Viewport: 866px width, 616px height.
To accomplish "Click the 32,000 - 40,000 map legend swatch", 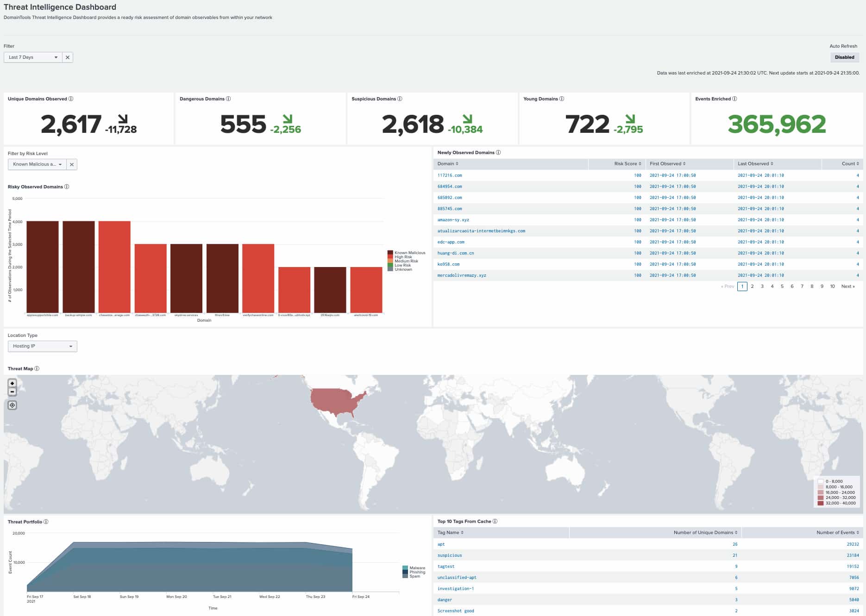I will pos(821,503).
